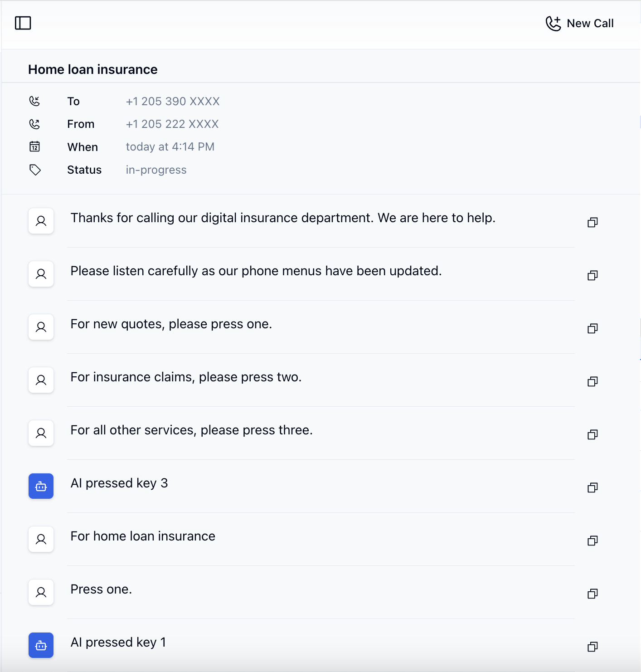Copy the 'AI pressed key 1' entry
Viewport: 641px width, 672px height.
pyautogui.click(x=592, y=647)
